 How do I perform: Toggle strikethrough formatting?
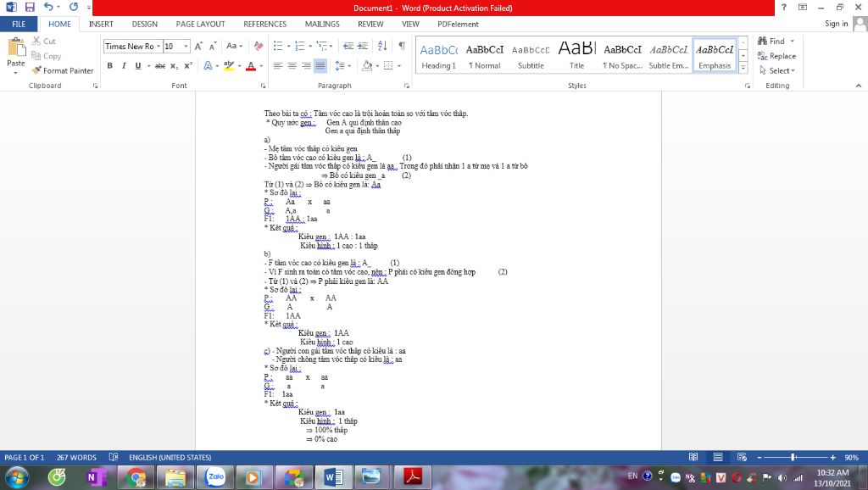pos(160,66)
